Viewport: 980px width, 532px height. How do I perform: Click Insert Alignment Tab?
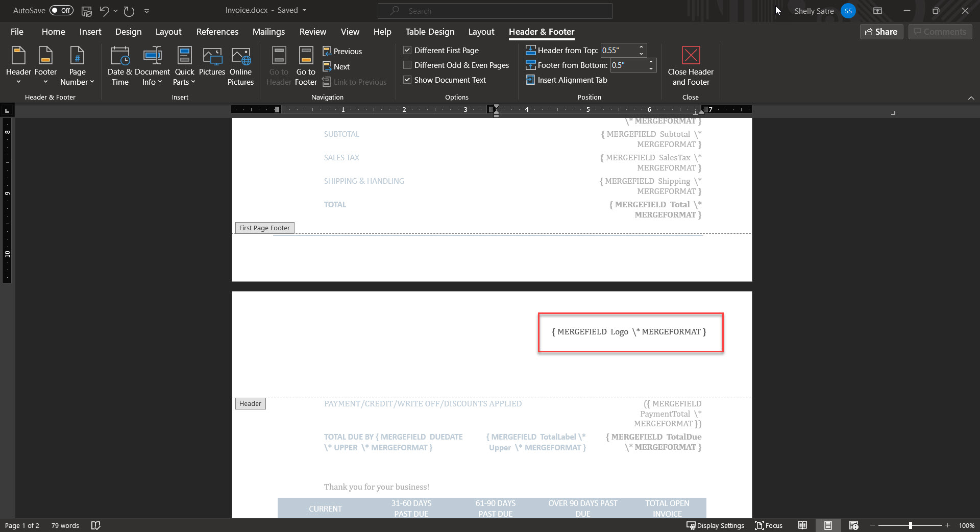[567, 80]
